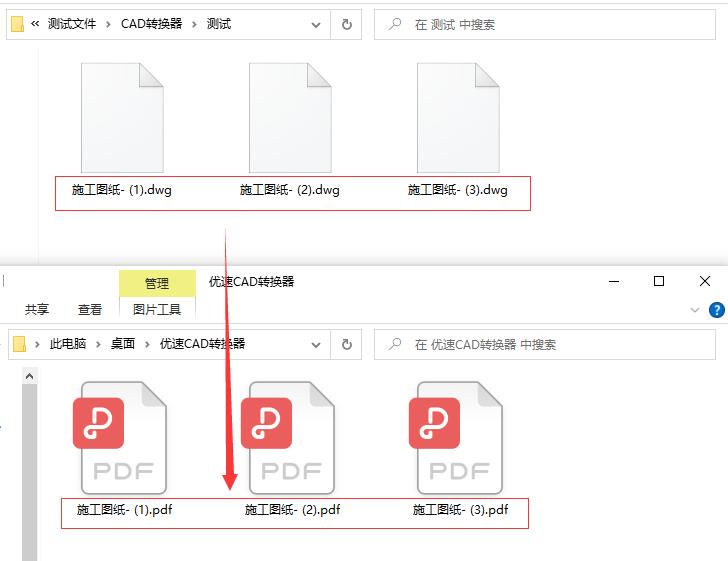Click the 施工图纸- (1).pdf file name
The image size is (728, 561).
(124, 510)
